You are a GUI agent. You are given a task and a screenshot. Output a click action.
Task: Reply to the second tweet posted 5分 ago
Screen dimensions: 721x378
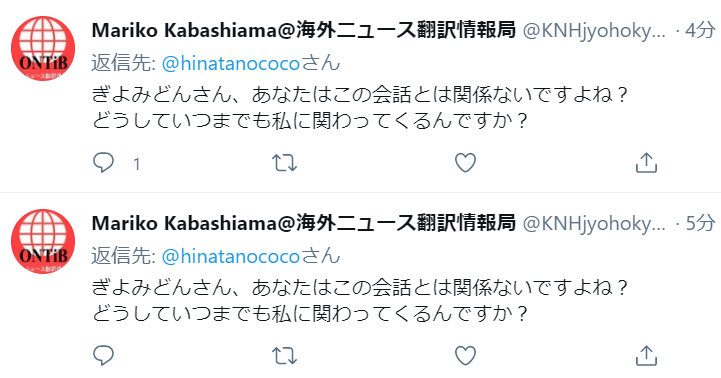point(103,356)
